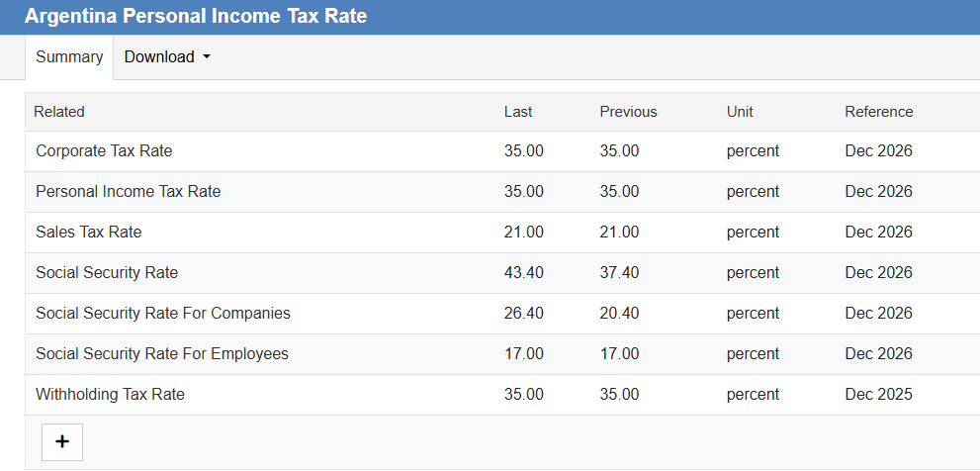Image resolution: width=980 pixels, height=471 pixels.
Task: Click percent unit in Social Security Companies row
Action: click(x=753, y=314)
